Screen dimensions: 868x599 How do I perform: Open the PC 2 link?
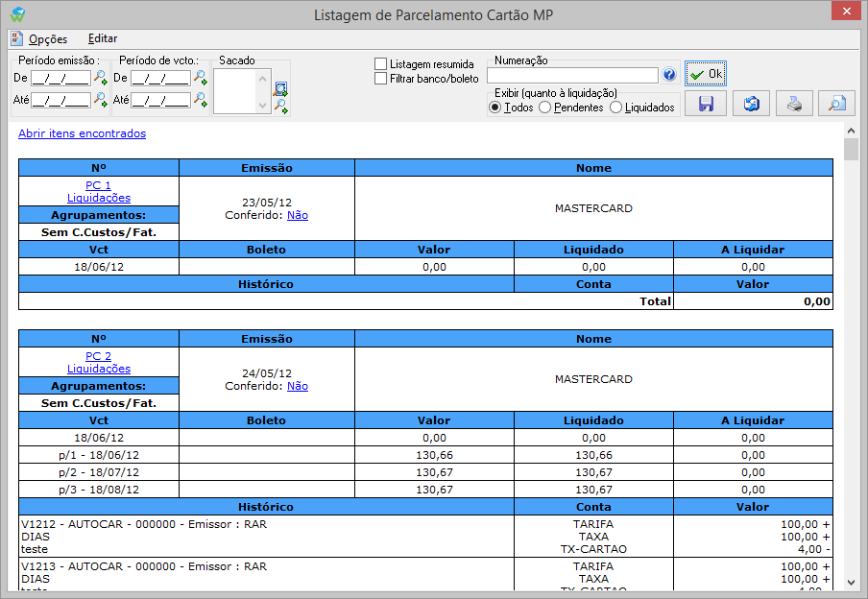tap(98, 356)
